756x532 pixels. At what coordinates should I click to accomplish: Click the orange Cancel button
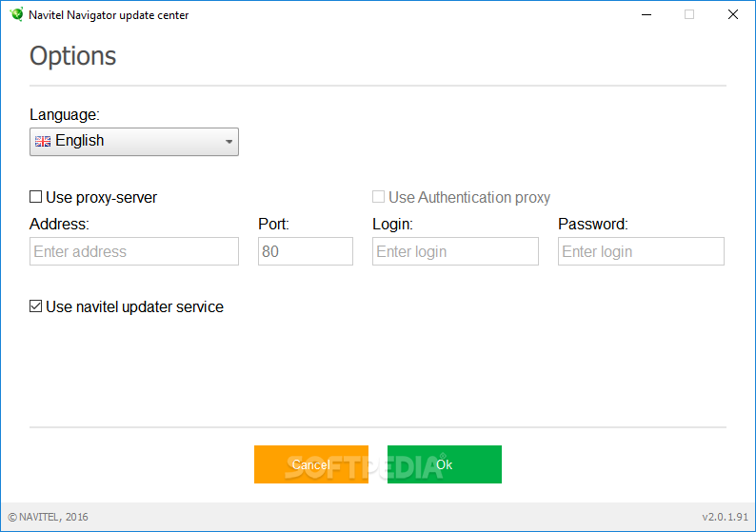tap(311, 464)
